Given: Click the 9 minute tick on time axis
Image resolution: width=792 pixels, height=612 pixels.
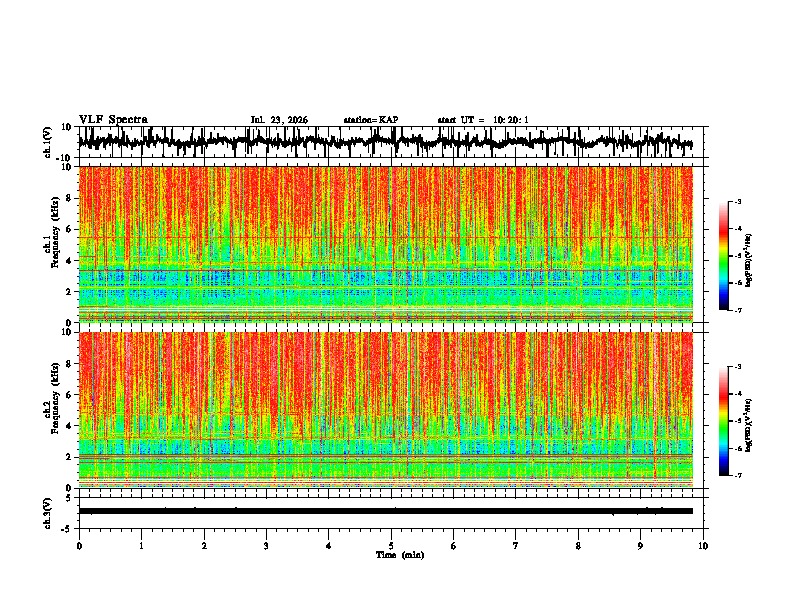Looking at the screenshot, I should pyautogui.click(x=640, y=546).
